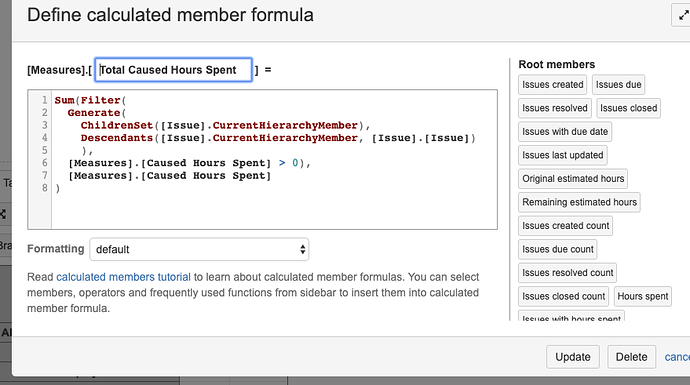
Task: Edit the Total Caused Hours Spent name field
Action: [x=173, y=70]
